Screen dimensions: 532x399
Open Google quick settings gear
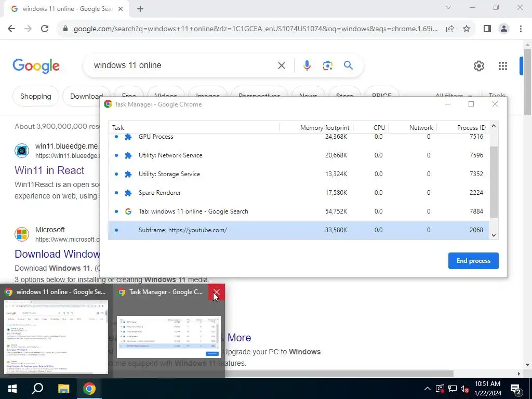click(478, 66)
